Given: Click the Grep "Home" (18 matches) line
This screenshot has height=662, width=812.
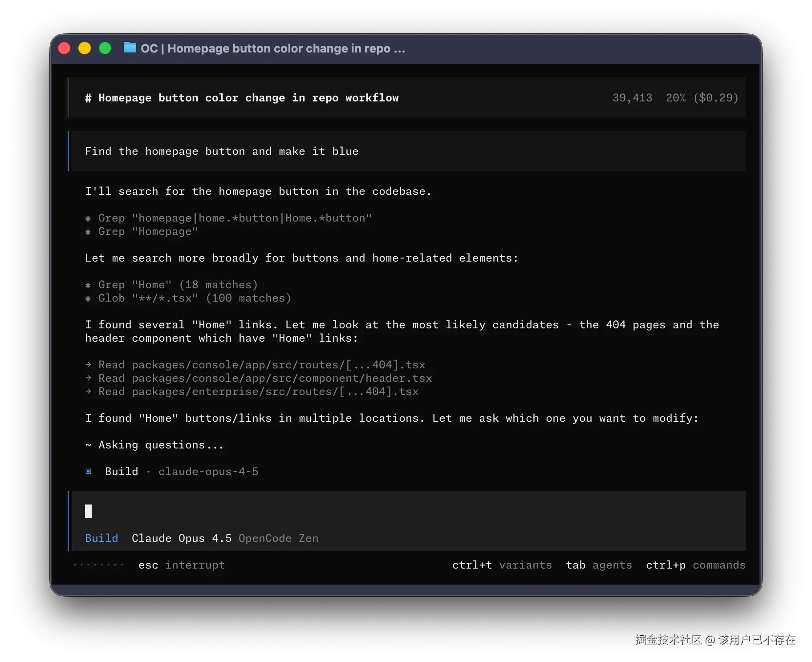Looking at the screenshot, I should 171,285.
